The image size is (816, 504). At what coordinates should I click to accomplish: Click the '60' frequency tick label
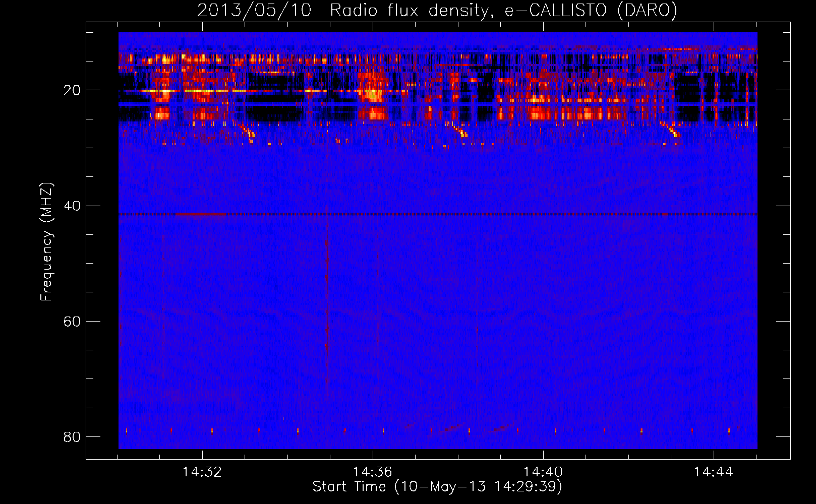[x=72, y=322]
